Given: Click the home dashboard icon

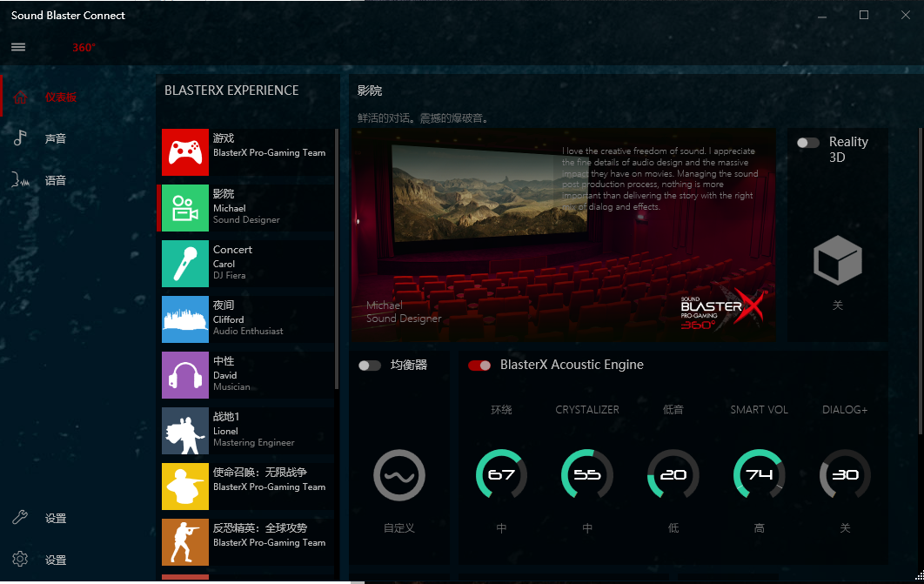Looking at the screenshot, I should click(x=20, y=97).
